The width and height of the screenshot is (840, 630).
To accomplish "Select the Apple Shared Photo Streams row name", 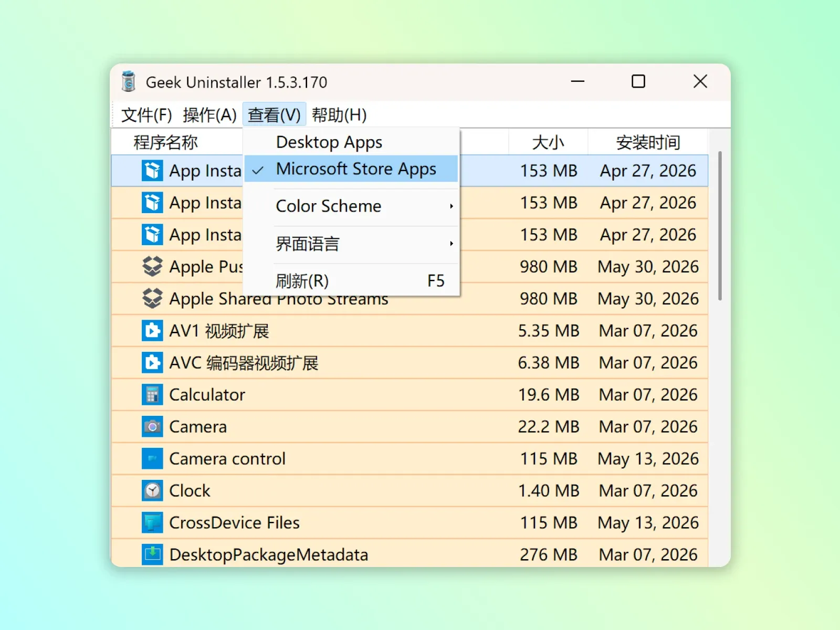I will coord(279,299).
